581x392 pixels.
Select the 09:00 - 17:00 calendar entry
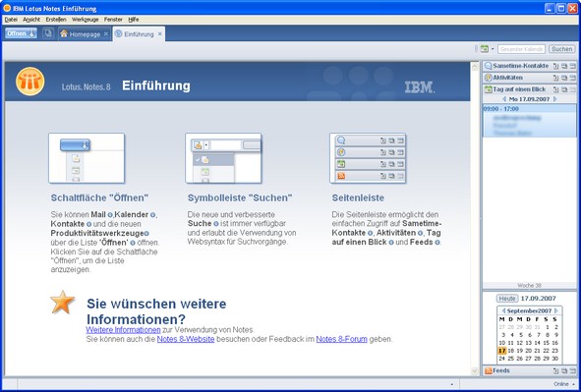530,121
